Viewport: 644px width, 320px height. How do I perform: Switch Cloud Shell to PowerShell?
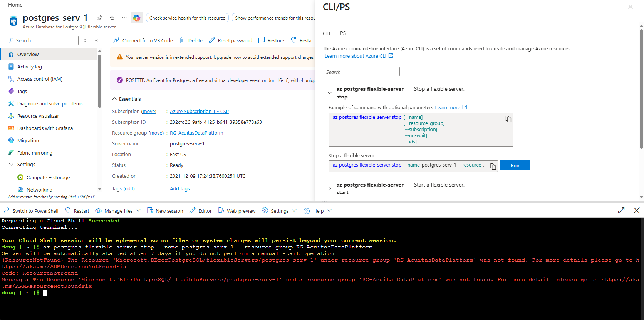tap(31, 211)
